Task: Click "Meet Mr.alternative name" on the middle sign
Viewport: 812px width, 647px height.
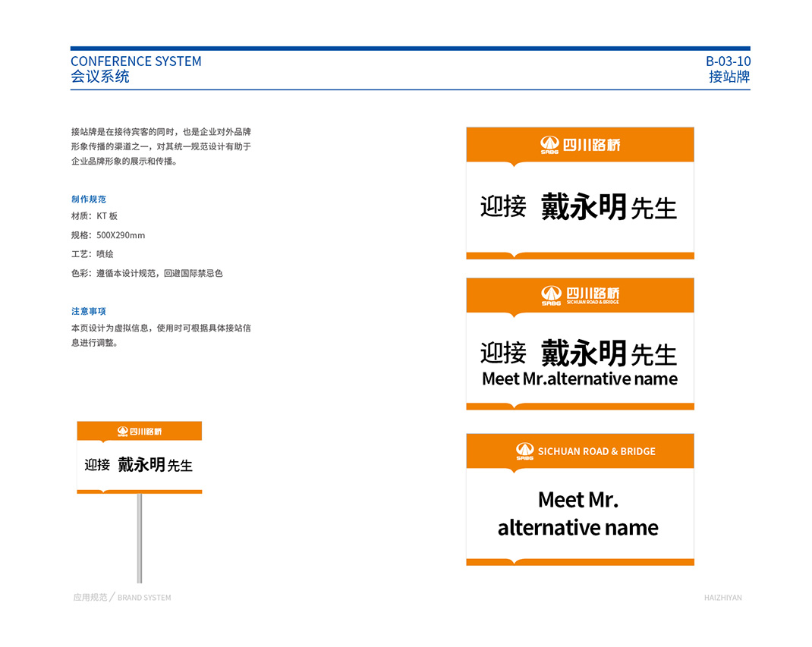Action: point(580,378)
